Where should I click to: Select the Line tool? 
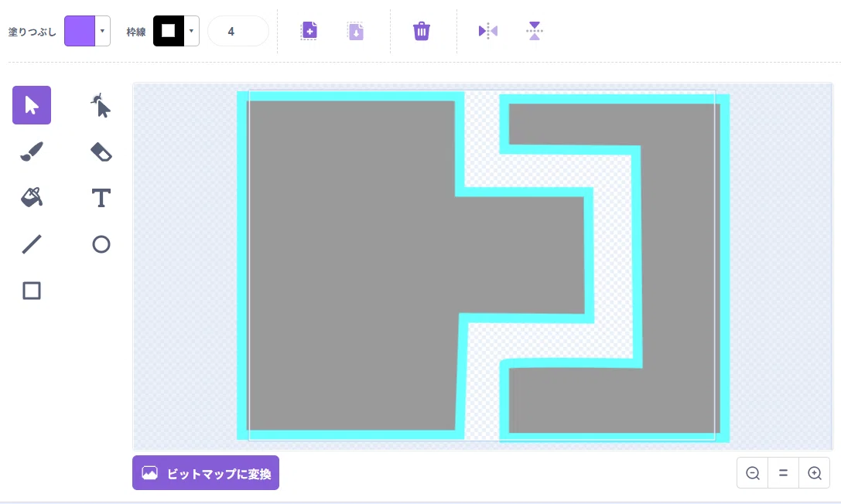32,244
